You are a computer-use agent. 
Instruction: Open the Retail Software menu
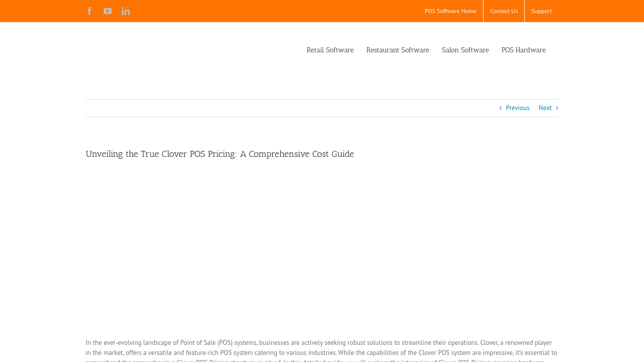[330, 50]
